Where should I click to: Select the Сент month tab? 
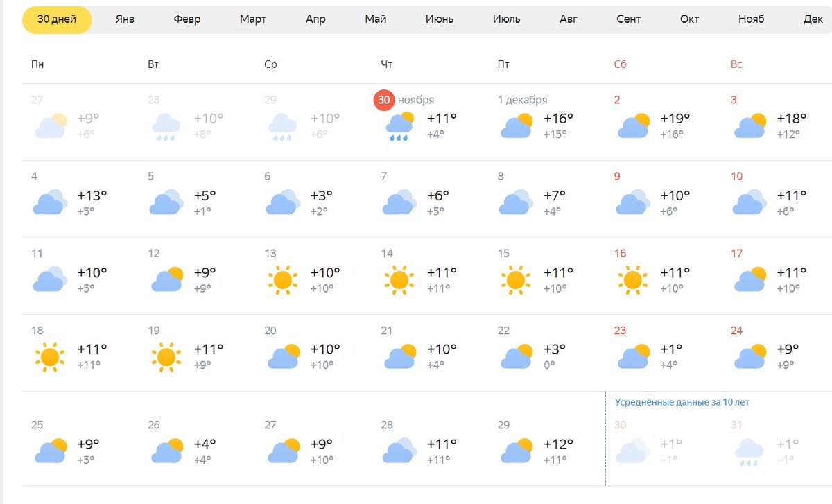click(x=629, y=19)
